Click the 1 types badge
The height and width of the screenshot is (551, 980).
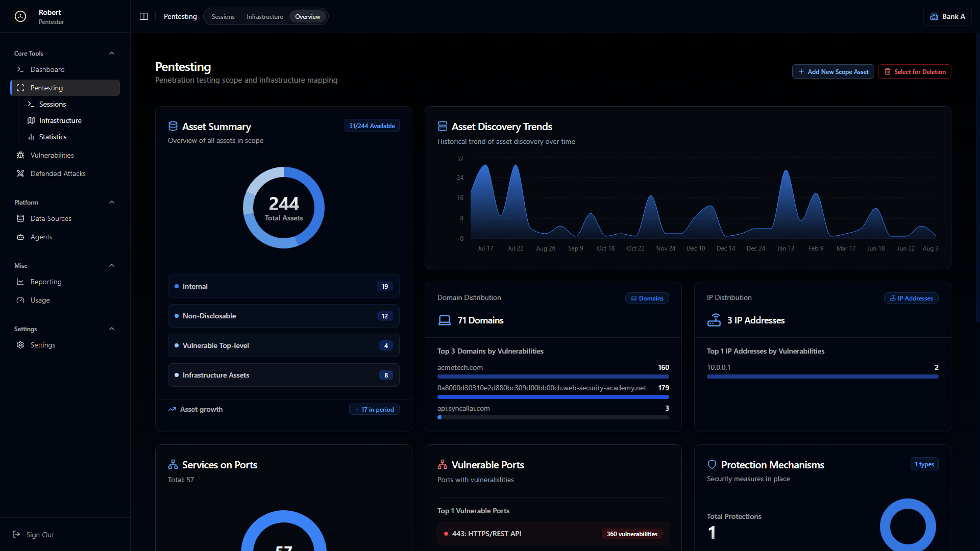tap(924, 464)
